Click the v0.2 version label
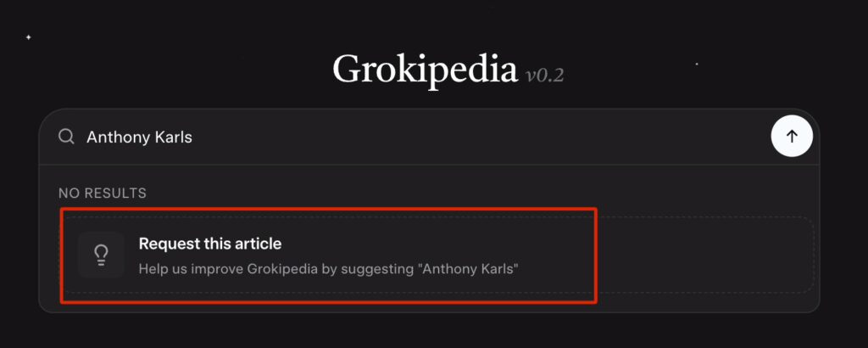 [544, 75]
